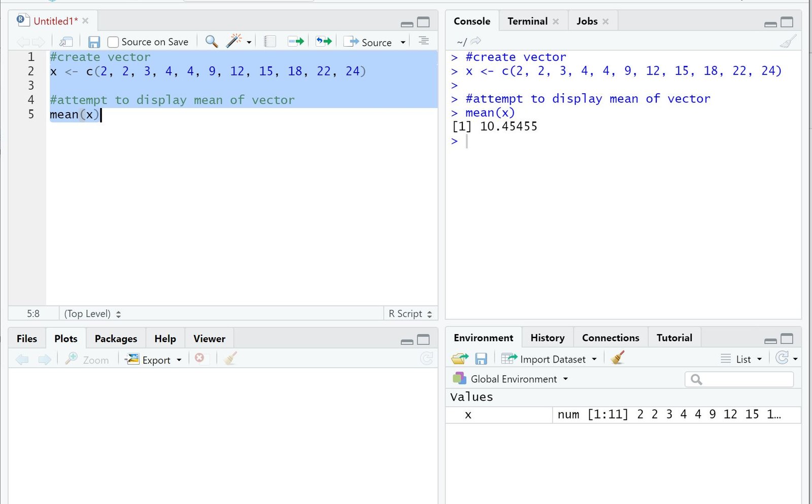Open Plots tab
This screenshot has height=504, width=812.
[x=66, y=339]
